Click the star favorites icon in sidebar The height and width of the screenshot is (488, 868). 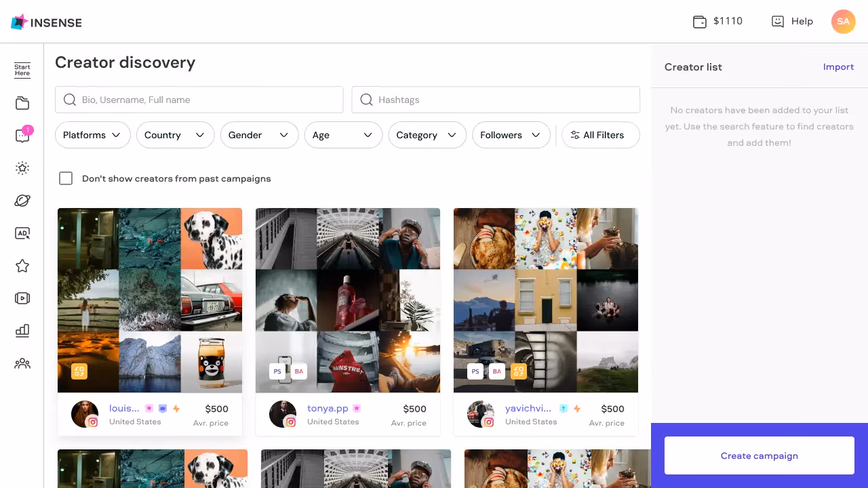[22, 266]
